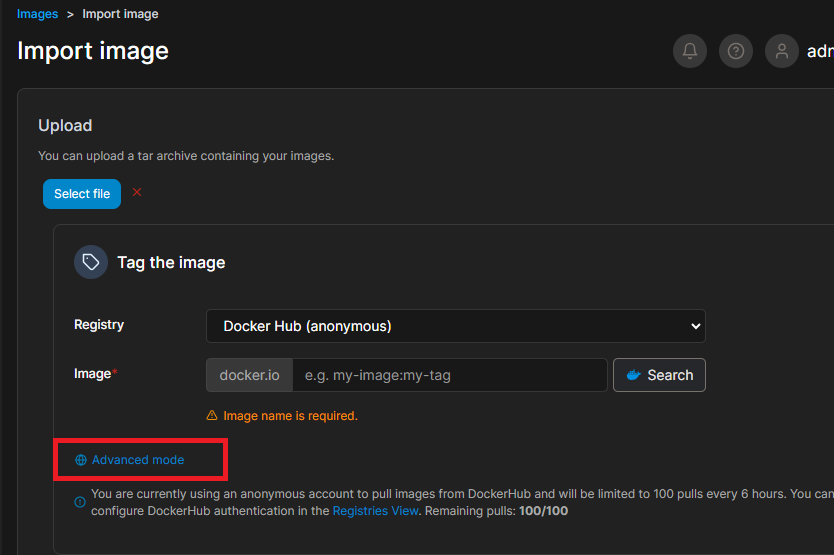Click the docker.io registry prefix
Image resolution: width=834 pixels, height=555 pixels.
tap(249, 375)
